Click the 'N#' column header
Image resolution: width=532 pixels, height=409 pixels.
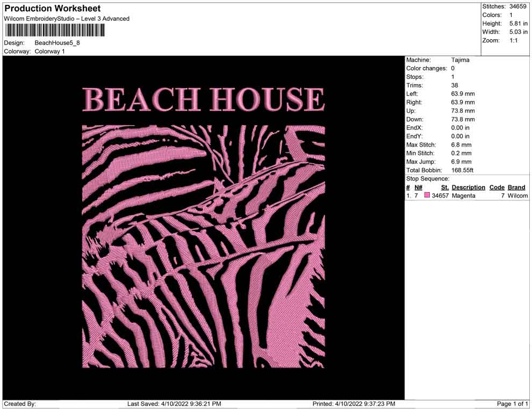418,187
